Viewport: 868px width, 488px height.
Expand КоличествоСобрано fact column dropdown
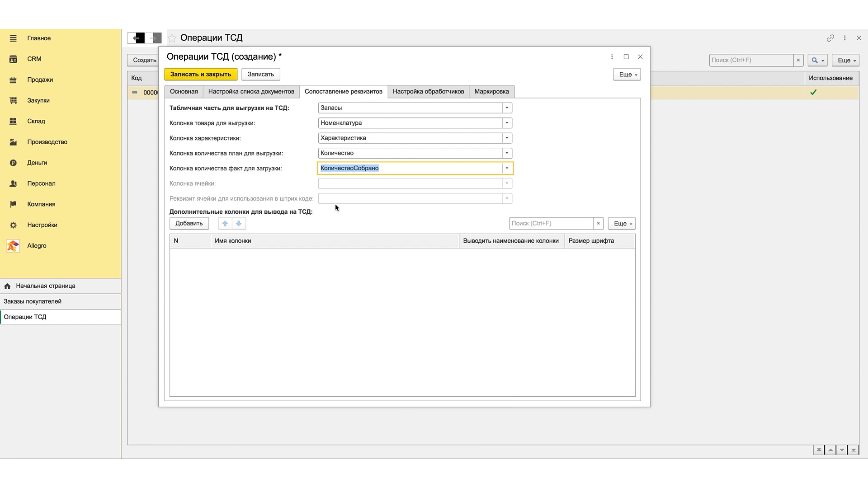507,168
